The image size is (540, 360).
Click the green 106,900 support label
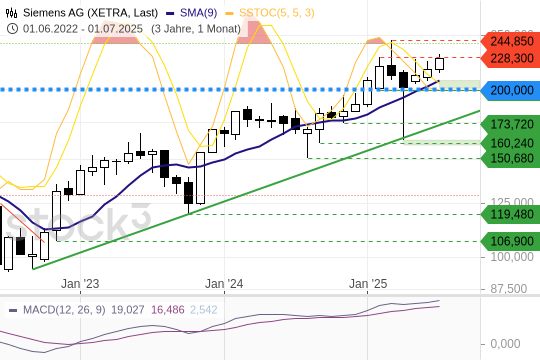pos(510,241)
